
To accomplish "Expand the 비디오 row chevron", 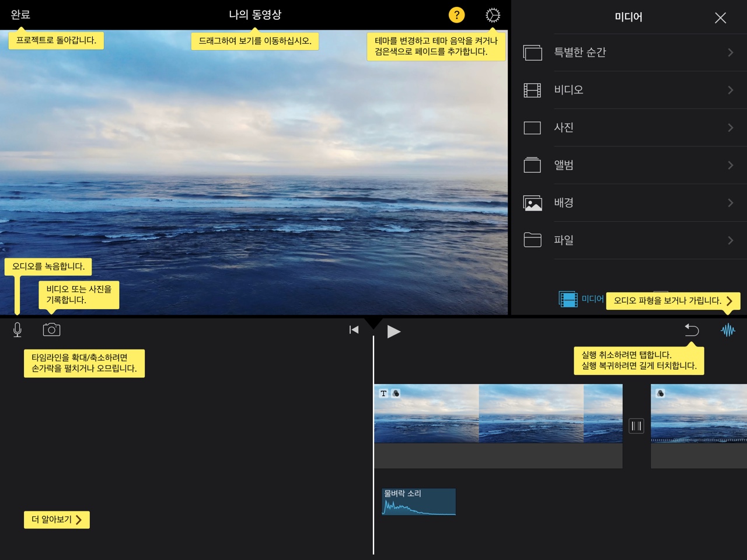I will point(731,90).
